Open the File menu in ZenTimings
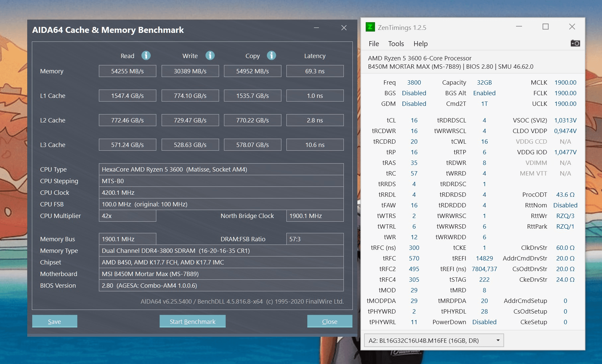Image resolution: width=602 pixels, height=364 pixels. (374, 43)
